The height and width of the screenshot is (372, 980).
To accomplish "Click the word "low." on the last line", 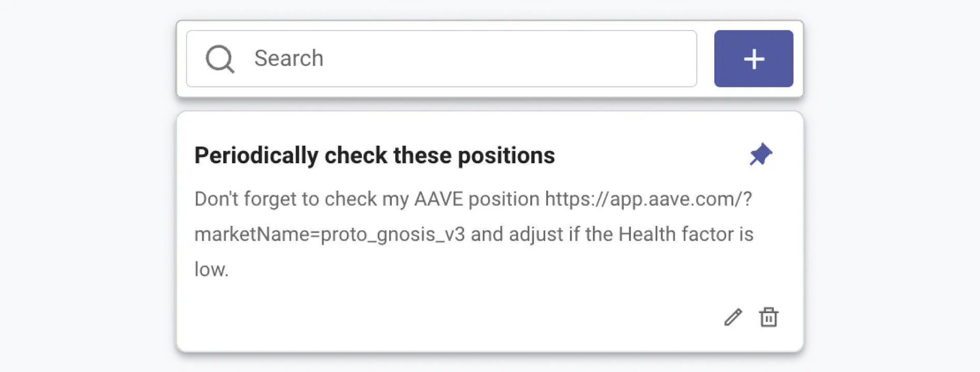I will [211, 270].
